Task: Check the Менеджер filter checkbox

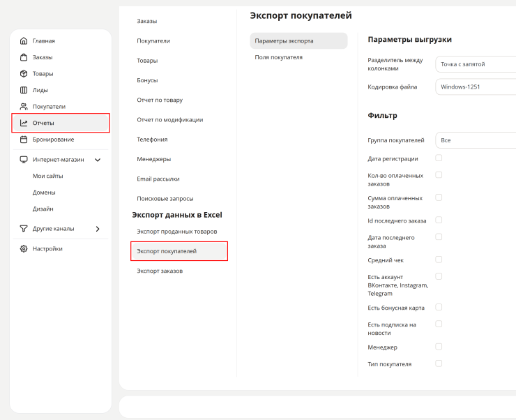Action: point(439,347)
